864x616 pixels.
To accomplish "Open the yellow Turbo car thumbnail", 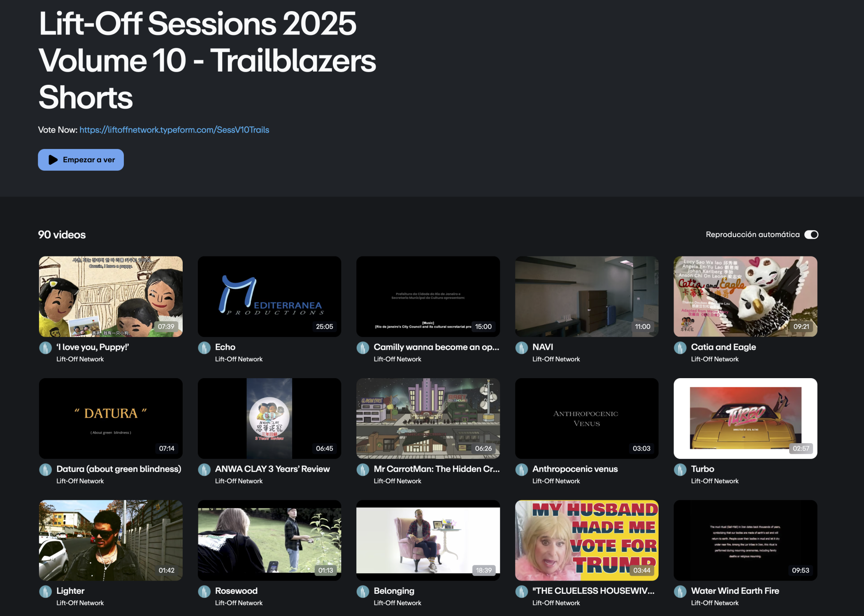I will click(745, 418).
